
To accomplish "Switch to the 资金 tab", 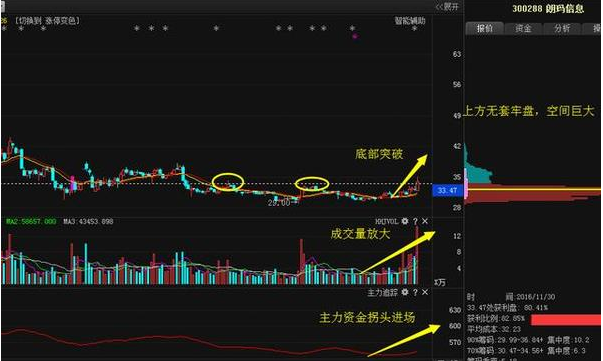I will pos(523,28).
